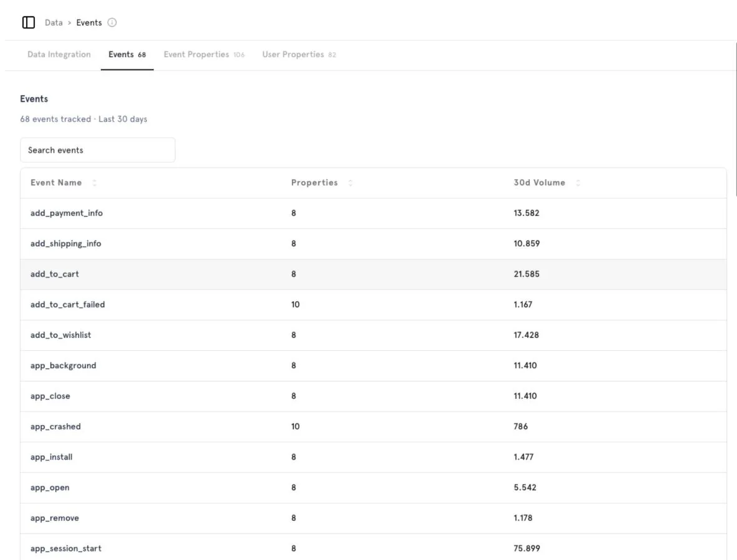The width and height of the screenshot is (737, 560).
Task: Sort by 30d Volume column arrows
Action: pyautogui.click(x=578, y=183)
